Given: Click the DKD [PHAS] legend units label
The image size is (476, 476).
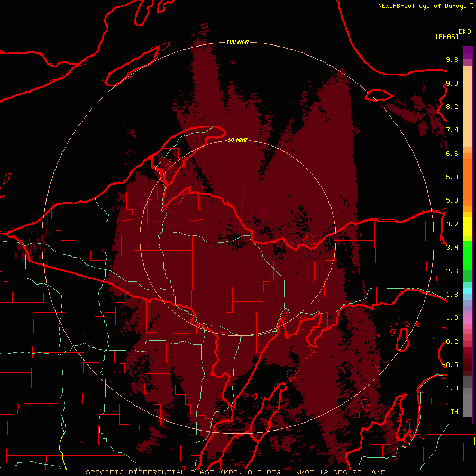Looking at the screenshot, I should 453,34.
